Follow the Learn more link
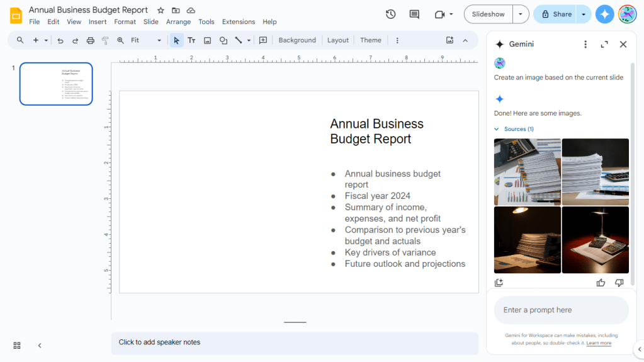The width and height of the screenshot is (644, 362). 599,343
